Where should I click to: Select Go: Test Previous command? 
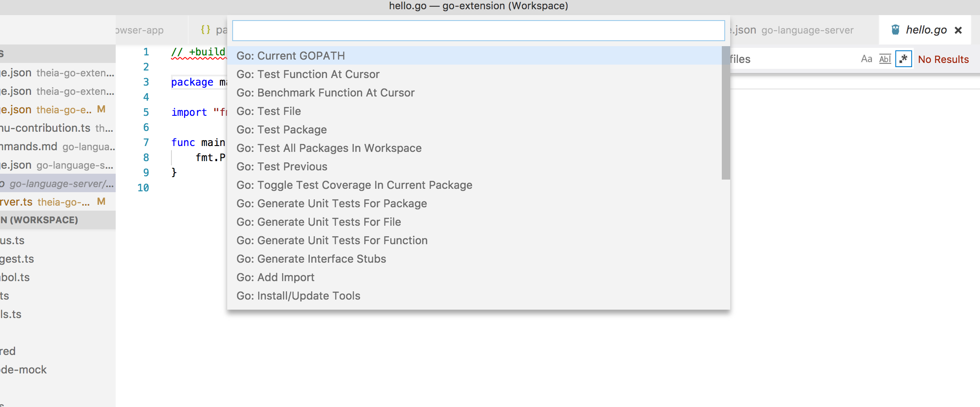click(474, 167)
